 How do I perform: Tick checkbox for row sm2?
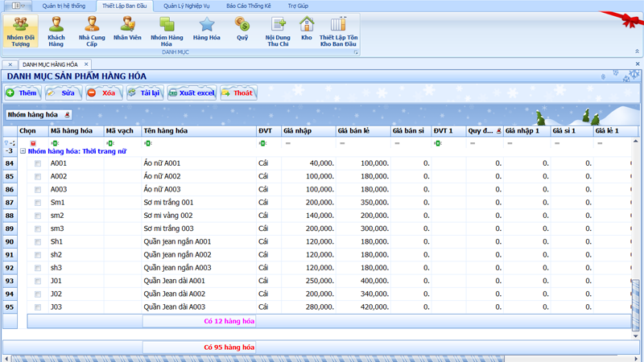pos(38,216)
